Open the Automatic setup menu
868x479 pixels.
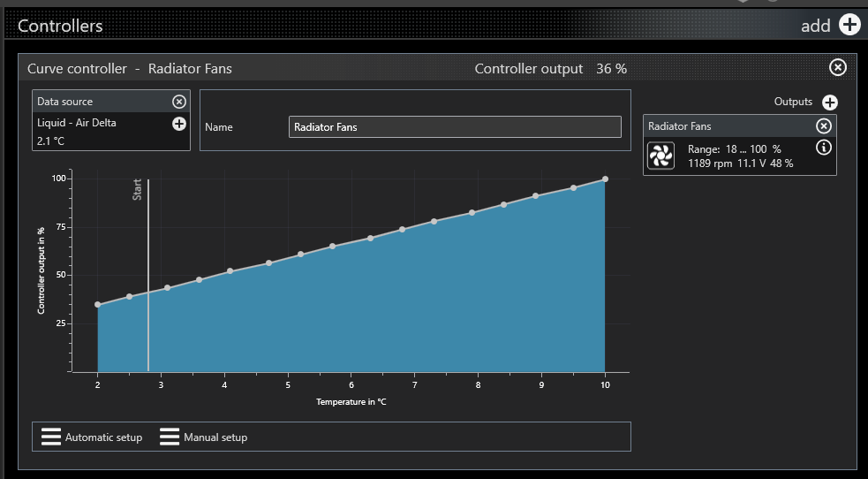[x=92, y=437]
